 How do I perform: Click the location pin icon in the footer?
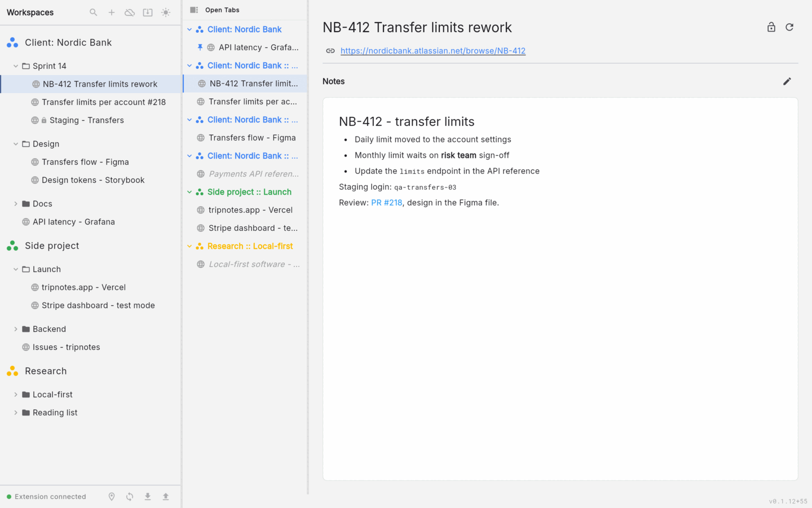(112, 497)
